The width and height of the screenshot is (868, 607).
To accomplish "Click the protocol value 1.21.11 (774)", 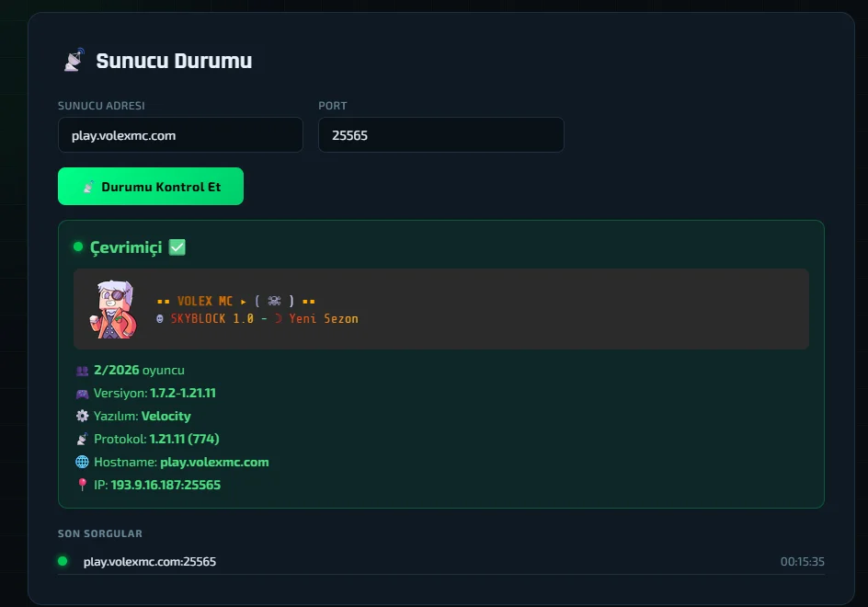I will tap(184, 439).
